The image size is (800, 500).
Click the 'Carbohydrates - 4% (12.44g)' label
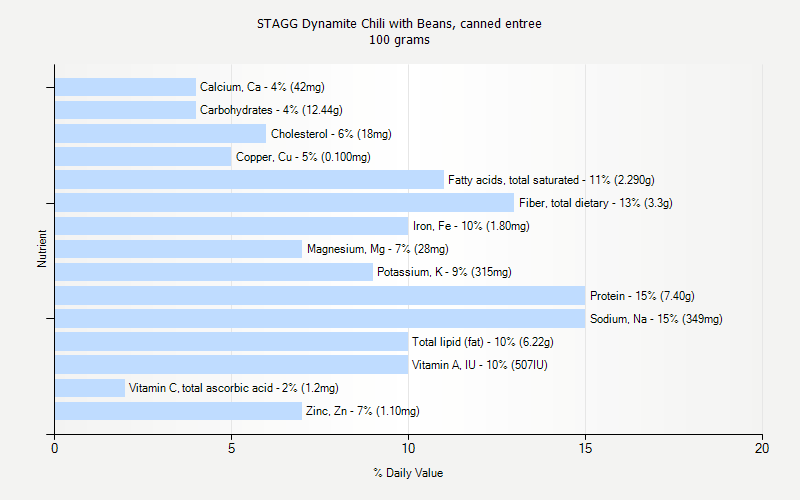[271, 110]
